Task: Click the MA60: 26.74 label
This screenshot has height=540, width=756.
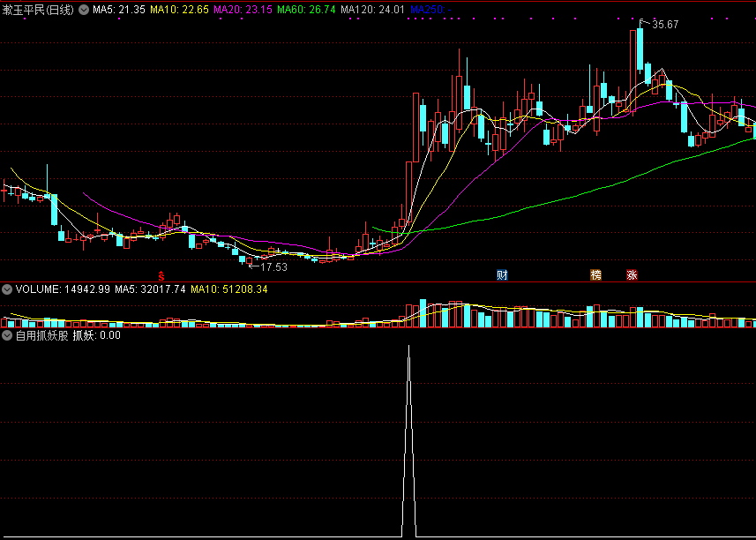Action: pyautogui.click(x=306, y=10)
